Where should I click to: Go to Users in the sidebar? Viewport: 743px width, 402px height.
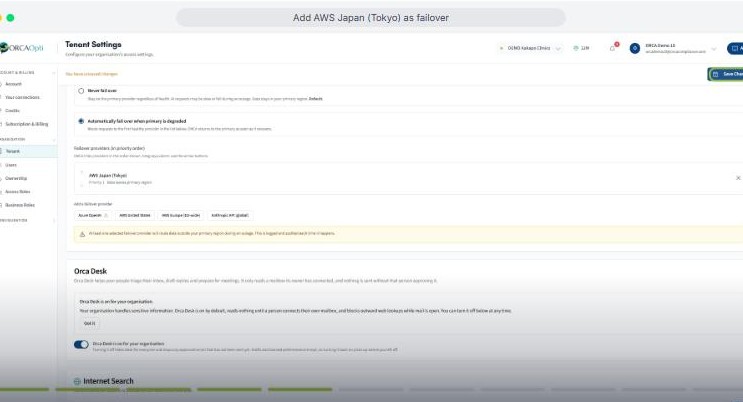pyautogui.click(x=11, y=165)
